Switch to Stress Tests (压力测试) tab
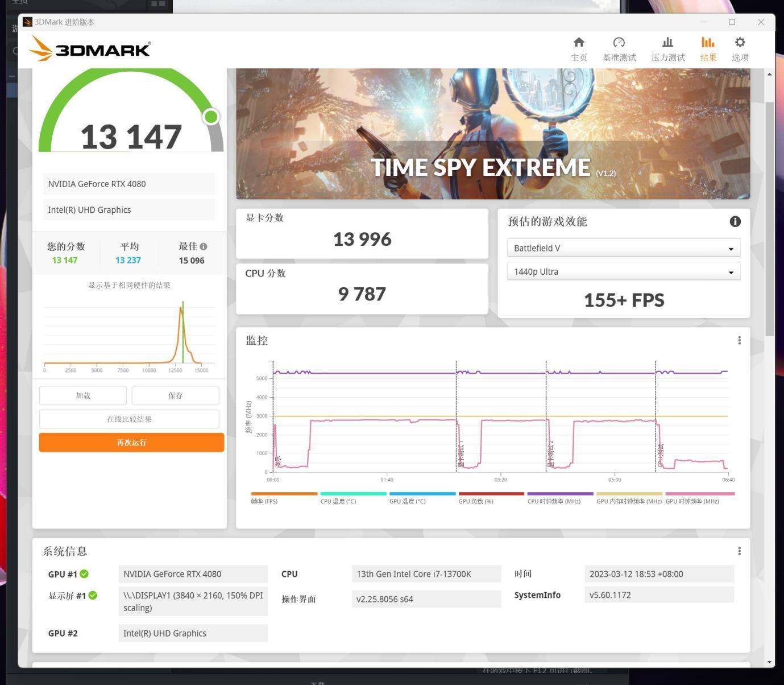 pos(668,49)
